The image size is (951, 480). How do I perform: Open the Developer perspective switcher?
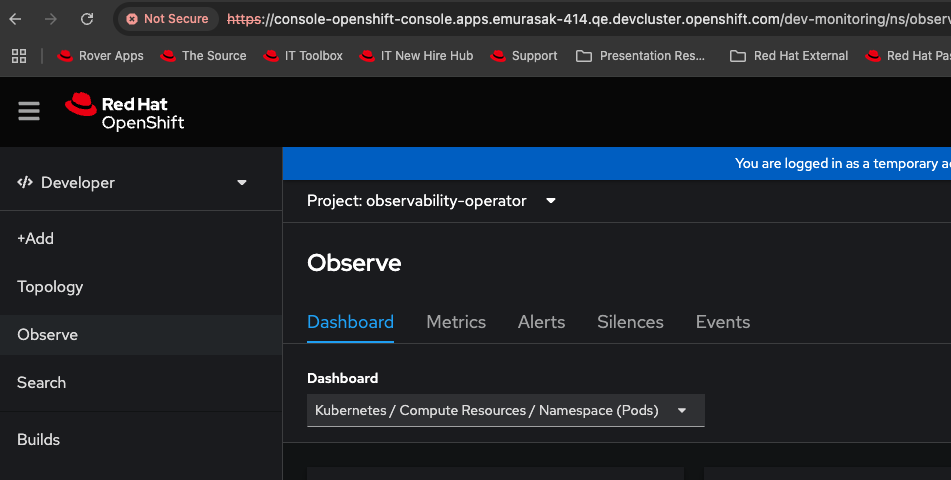pos(133,183)
